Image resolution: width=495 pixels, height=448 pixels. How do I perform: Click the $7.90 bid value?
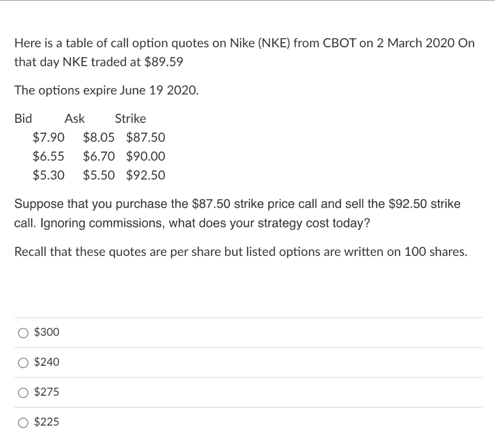[x=49, y=137]
